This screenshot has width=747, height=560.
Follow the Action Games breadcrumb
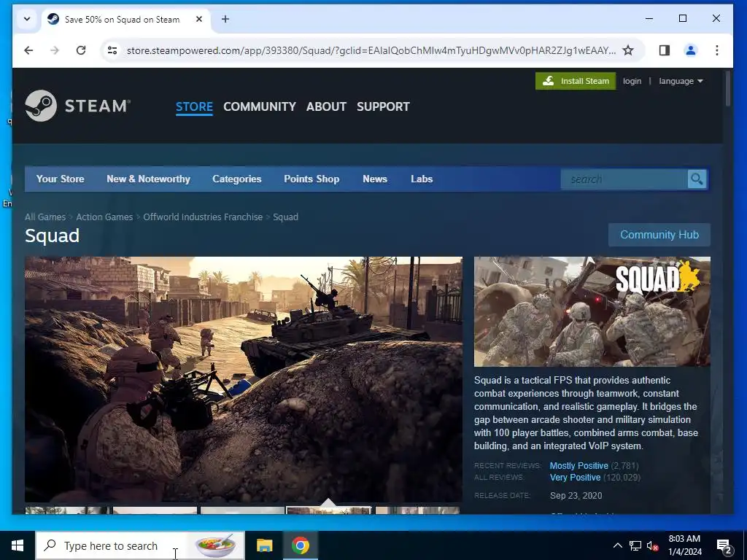click(x=104, y=217)
